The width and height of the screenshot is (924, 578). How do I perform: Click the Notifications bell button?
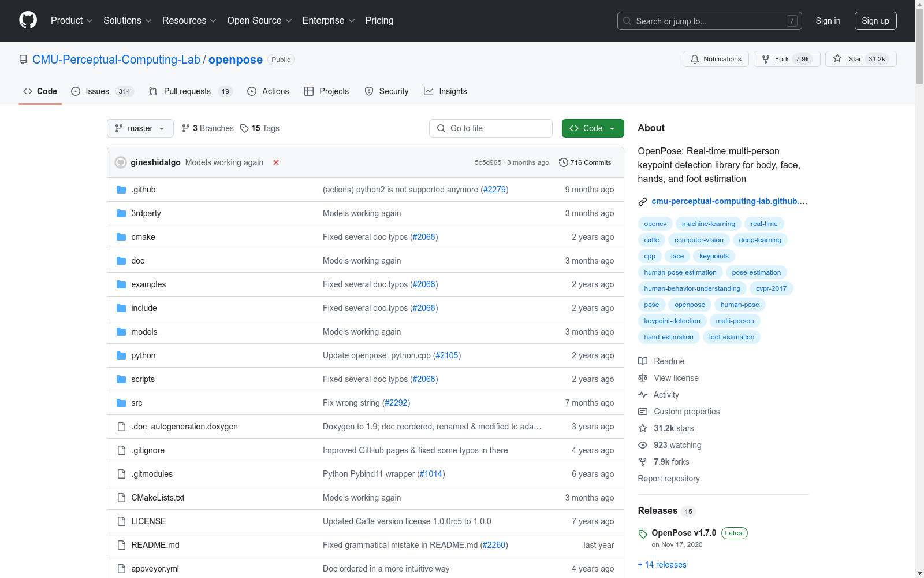click(x=716, y=59)
